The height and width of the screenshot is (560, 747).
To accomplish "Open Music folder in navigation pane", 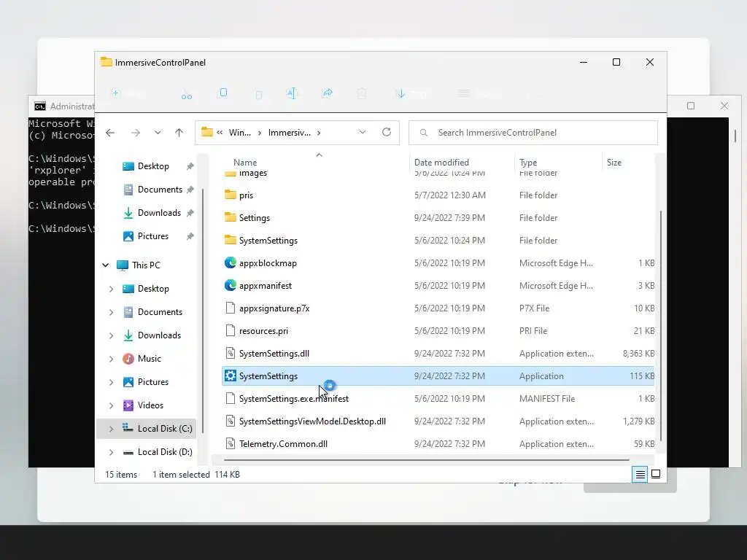I will [x=149, y=359].
